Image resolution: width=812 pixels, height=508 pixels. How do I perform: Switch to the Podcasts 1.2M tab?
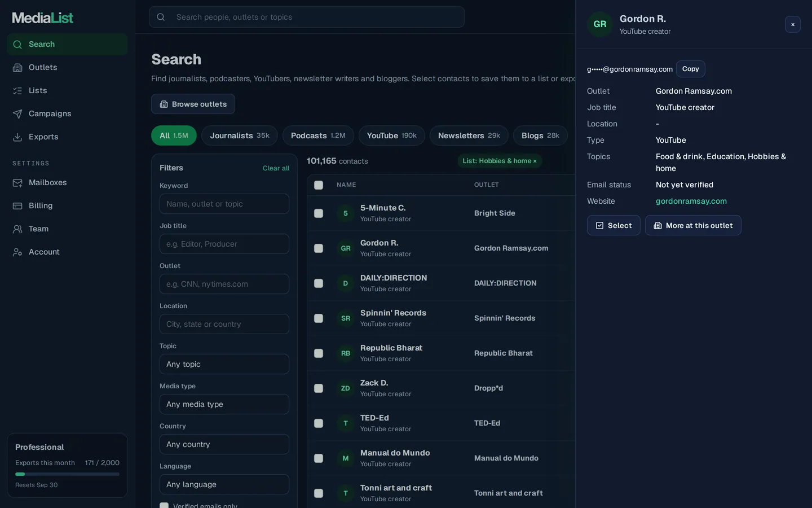click(x=318, y=135)
